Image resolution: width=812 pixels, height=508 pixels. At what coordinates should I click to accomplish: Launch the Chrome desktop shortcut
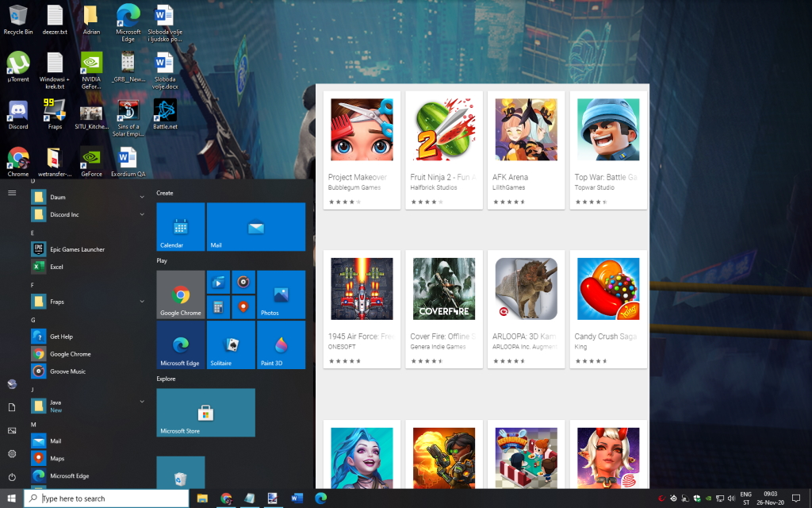point(17,162)
